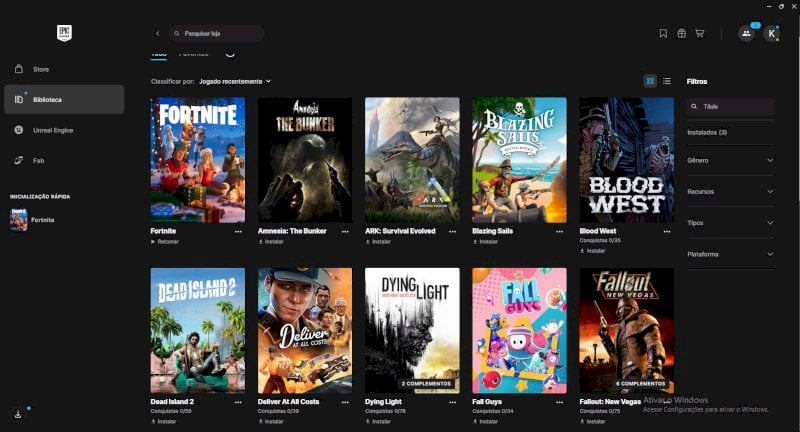Open Deliver At All Costs options menu
Image resolution: width=800 pixels, height=432 pixels.
pyautogui.click(x=345, y=402)
